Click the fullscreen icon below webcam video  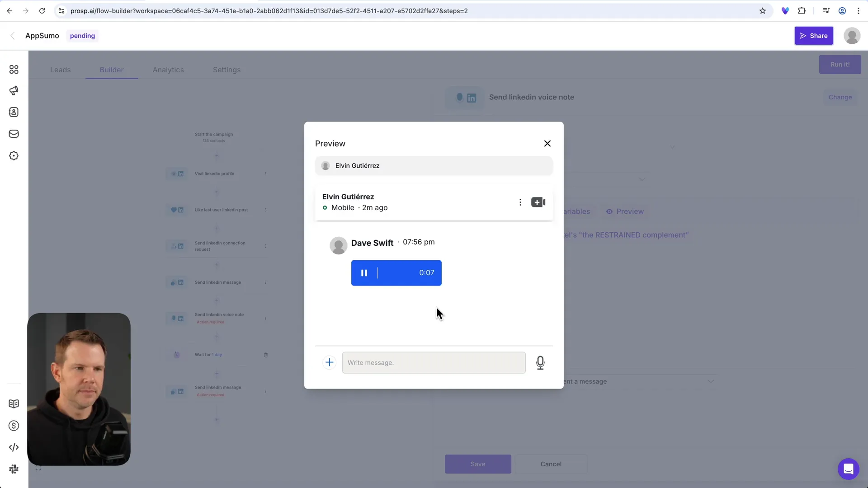(38, 468)
